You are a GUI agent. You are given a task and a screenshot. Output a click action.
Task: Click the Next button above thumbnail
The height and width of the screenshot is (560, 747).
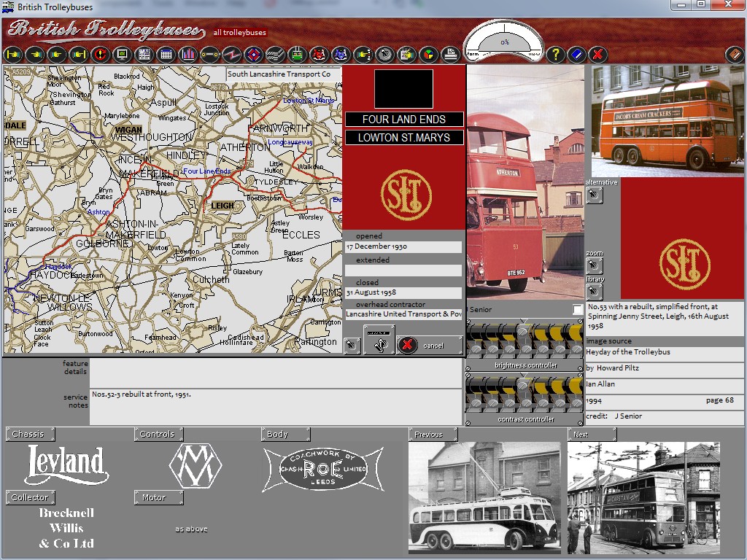592,435
